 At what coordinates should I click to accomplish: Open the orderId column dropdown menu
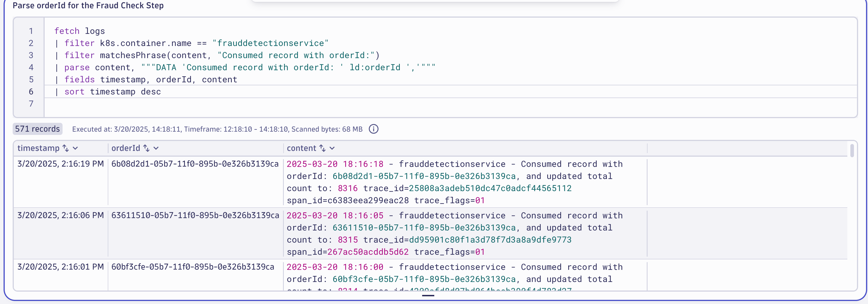pyautogui.click(x=156, y=148)
